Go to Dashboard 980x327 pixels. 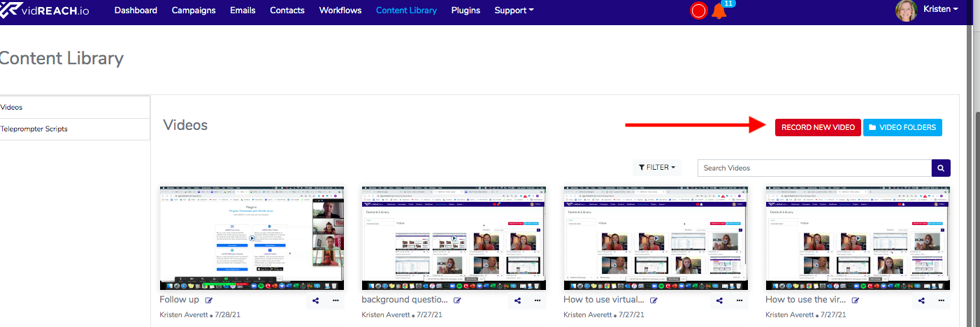point(136,10)
